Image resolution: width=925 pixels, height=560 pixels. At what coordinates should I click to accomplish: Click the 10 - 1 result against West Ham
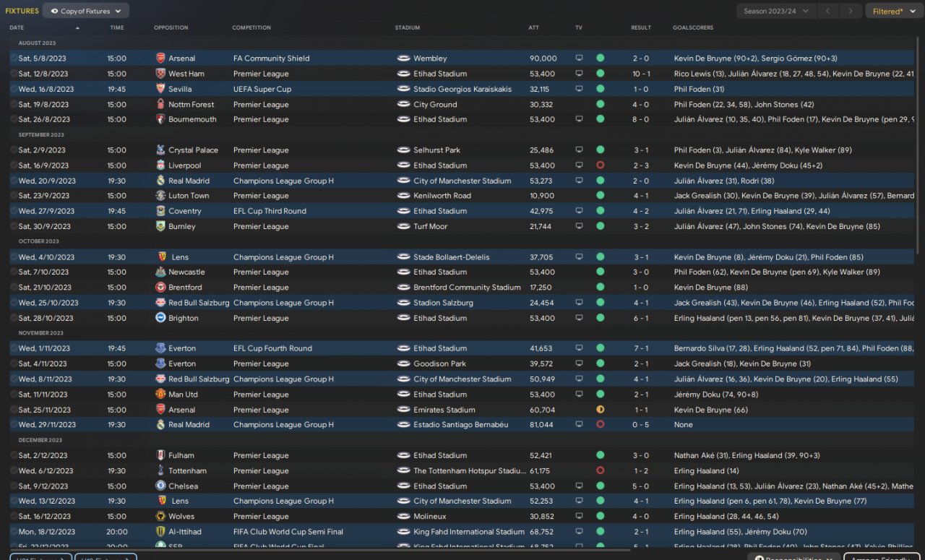pos(641,74)
